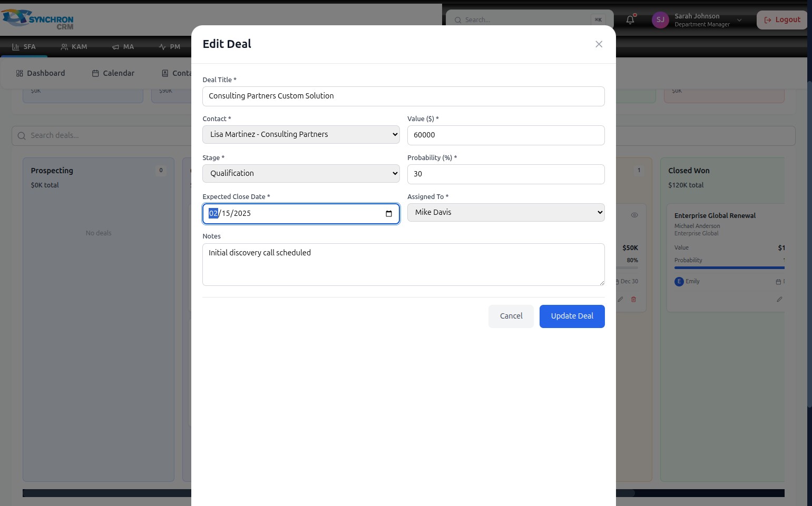
Task: Expand the Sarah Johnson user menu chevron
Action: coord(739,20)
